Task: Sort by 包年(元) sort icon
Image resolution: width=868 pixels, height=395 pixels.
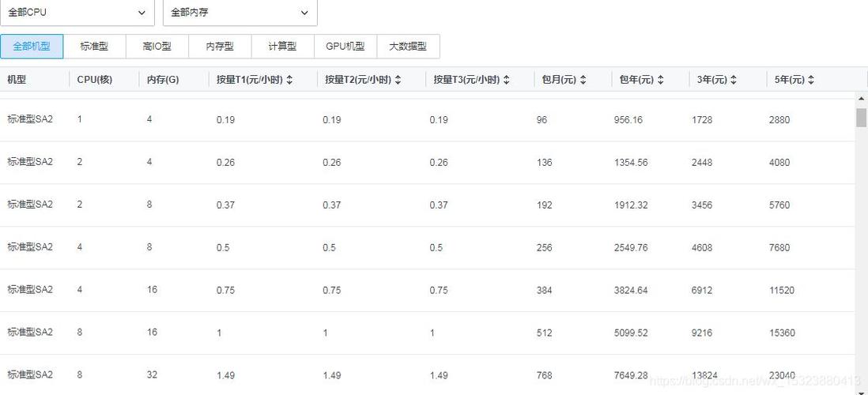Action: pyautogui.click(x=660, y=81)
